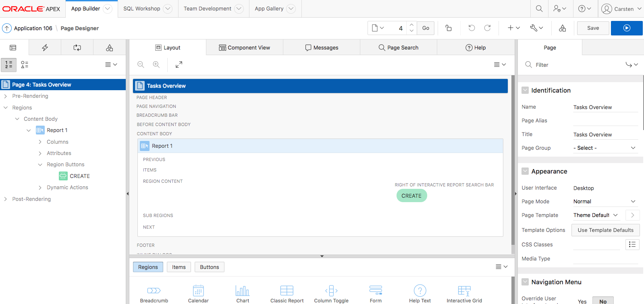This screenshot has width=644, height=304.
Task: Set Override User Interface Level to Yes
Action: click(x=582, y=301)
